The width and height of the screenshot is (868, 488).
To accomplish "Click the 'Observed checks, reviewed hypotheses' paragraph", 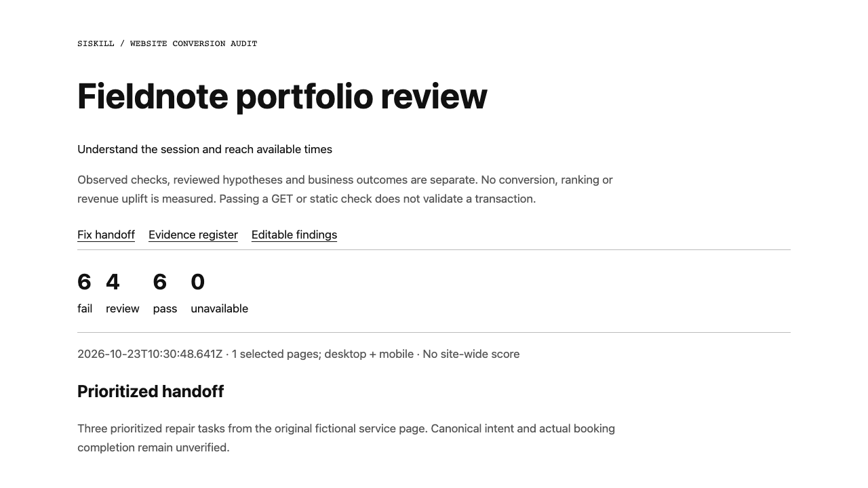I will 345,189.
